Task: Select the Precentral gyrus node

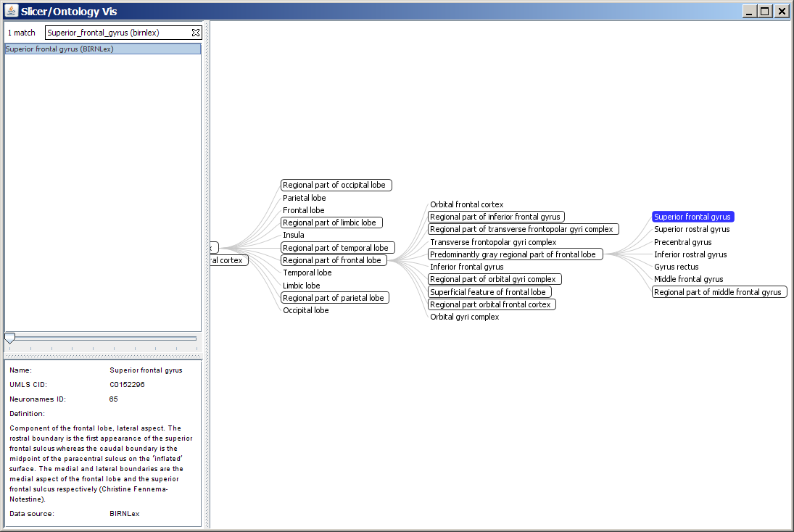Action: [682, 242]
